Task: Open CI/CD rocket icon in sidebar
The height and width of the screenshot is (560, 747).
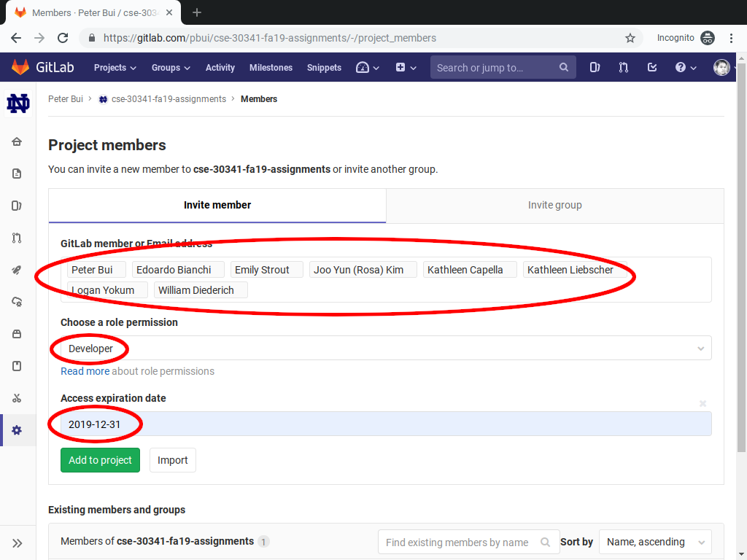Action: click(x=17, y=270)
